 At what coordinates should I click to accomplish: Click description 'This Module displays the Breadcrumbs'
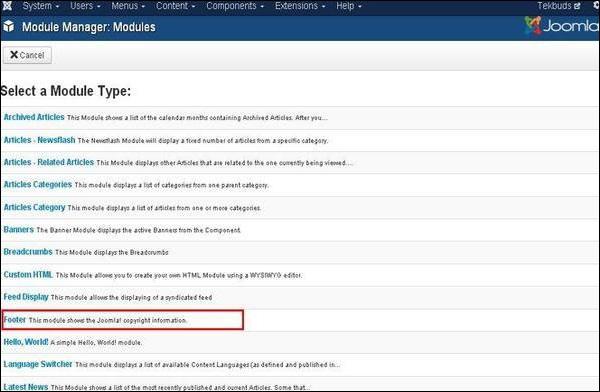point(112,252)
